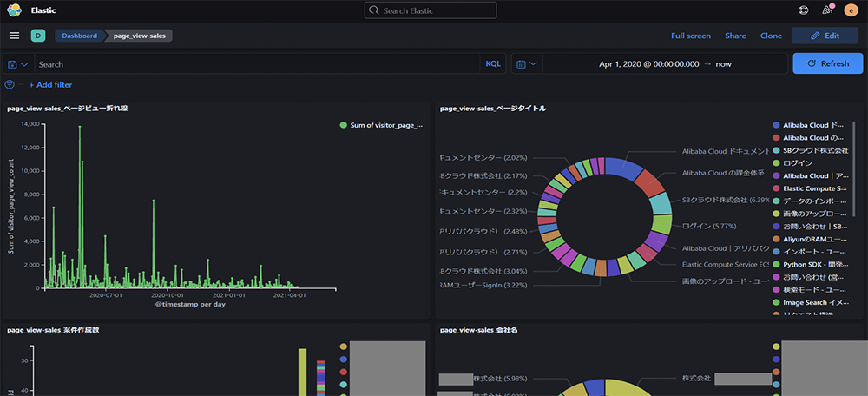Click the Elastic logo icon

(x=15, y=10)
